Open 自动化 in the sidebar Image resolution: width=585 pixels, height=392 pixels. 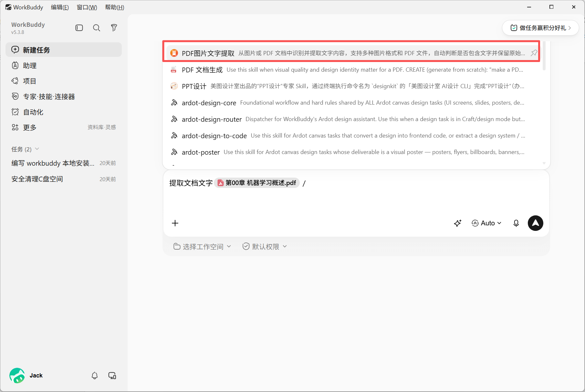coord(64,112)
